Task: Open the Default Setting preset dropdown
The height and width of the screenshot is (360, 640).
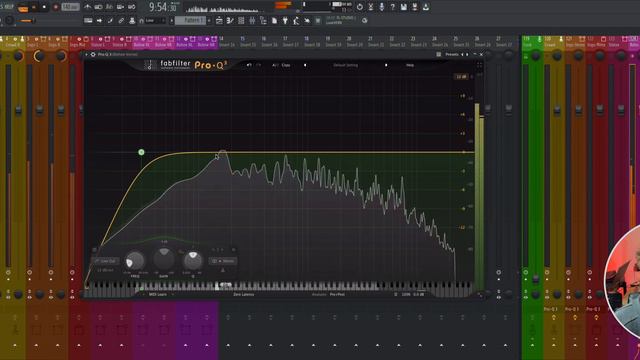Action: click(346, 65)
